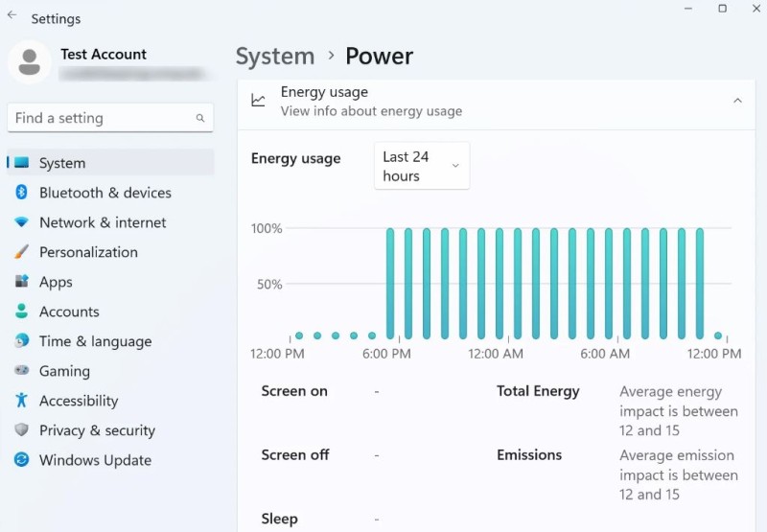Click the dot at the chart's right end
The image size is (767, 532).
[717, 335]
